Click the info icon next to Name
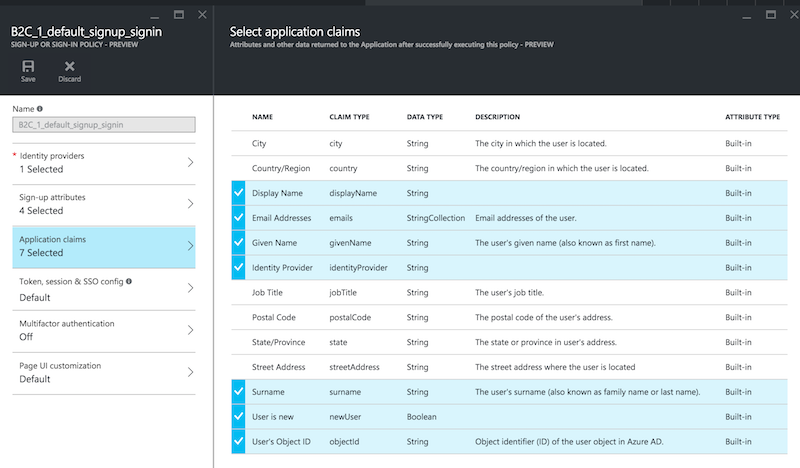This screenshot has width=800, height=468. coord(40,109)
